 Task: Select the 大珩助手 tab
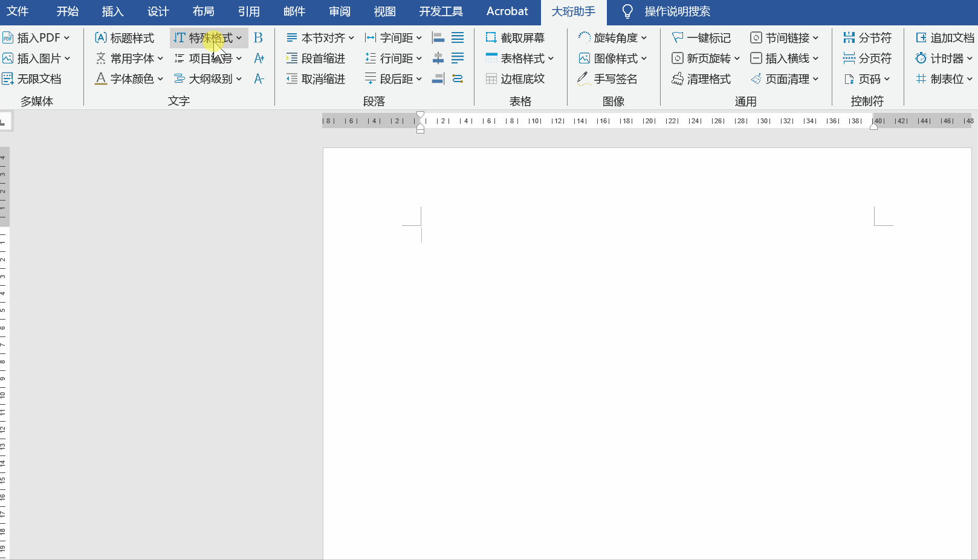point(573,11)
